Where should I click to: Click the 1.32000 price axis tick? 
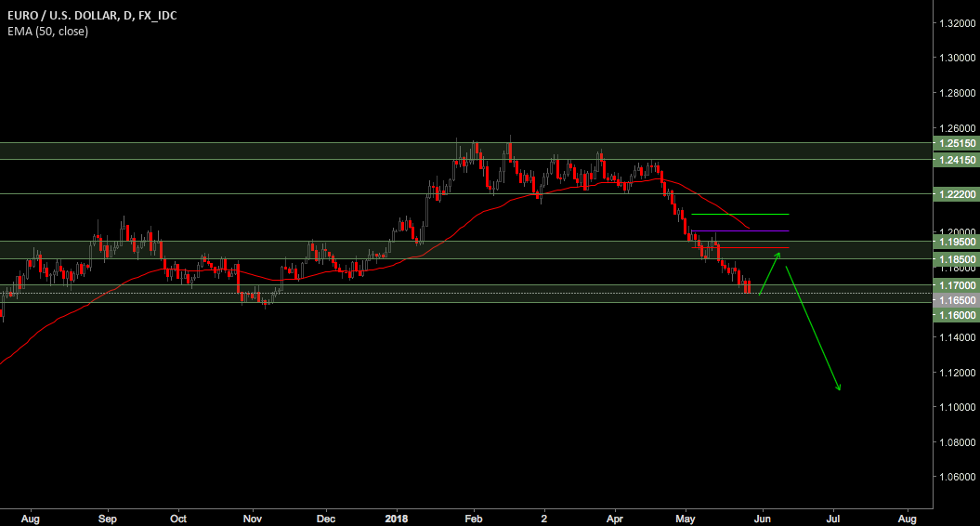click(x=957, y=23)
